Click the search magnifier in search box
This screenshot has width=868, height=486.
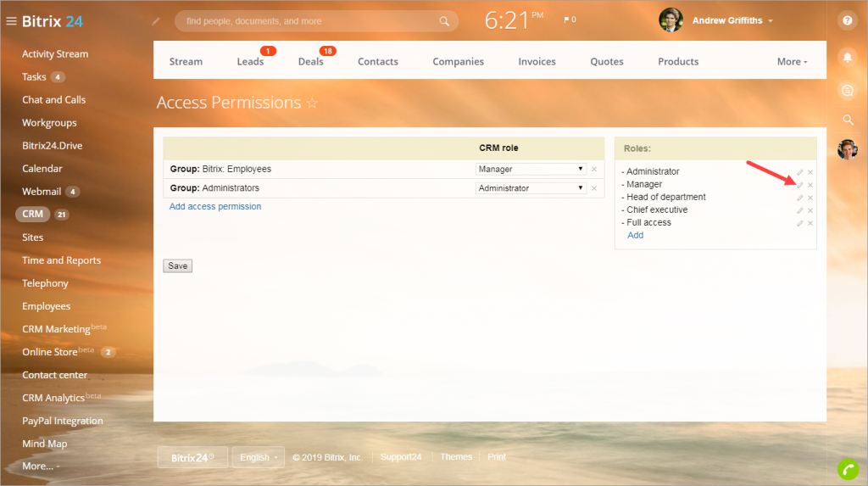(444, 21)
